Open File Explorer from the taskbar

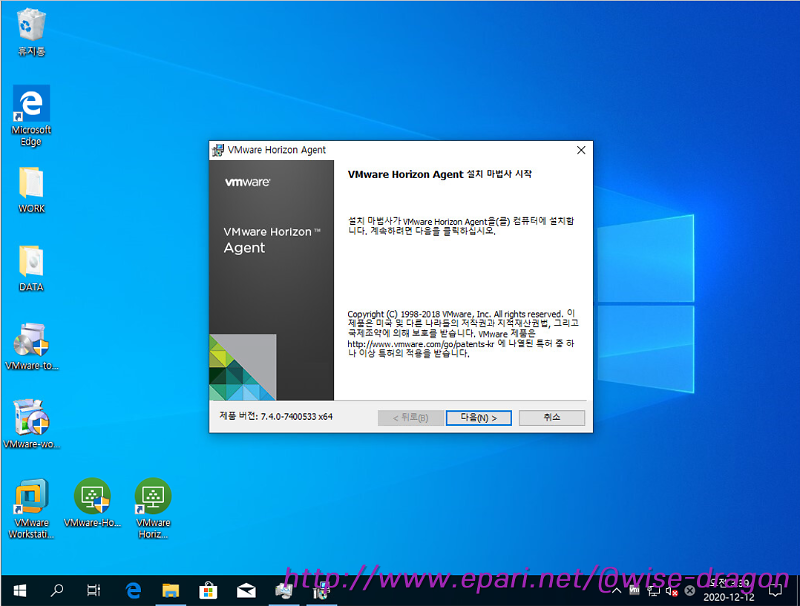pos(170,591)
